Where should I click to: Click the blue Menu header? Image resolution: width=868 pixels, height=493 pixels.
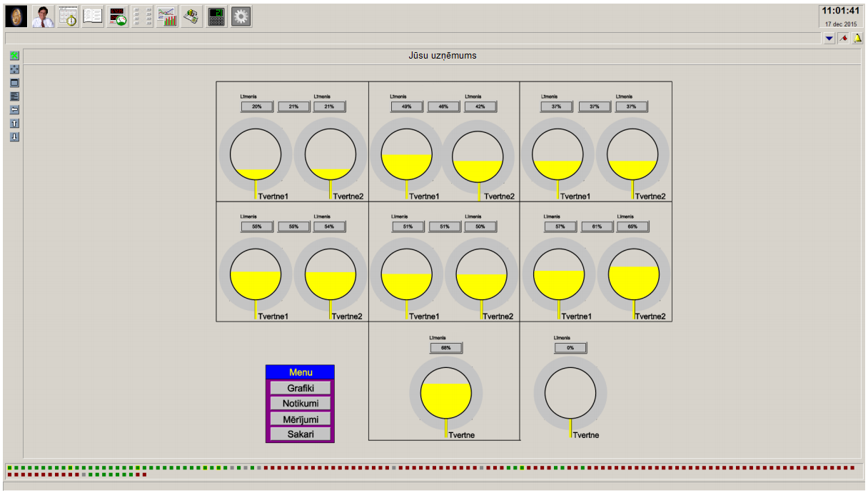coord(300,372)
